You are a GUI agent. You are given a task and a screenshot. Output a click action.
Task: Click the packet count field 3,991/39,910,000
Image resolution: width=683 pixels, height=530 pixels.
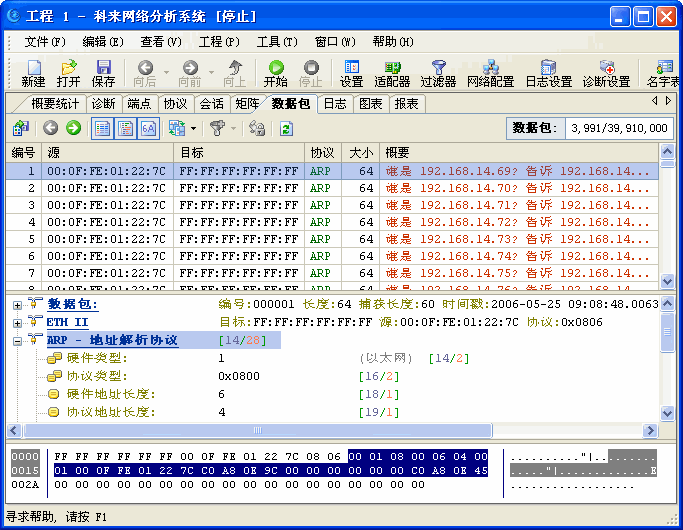[619, 128]
